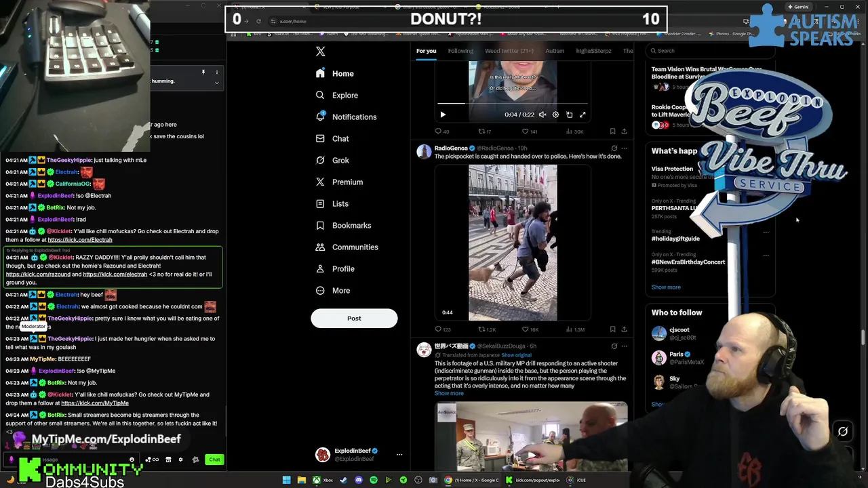Click the X Search input field
Screen dimensions: 868x488
coord(710,51)
